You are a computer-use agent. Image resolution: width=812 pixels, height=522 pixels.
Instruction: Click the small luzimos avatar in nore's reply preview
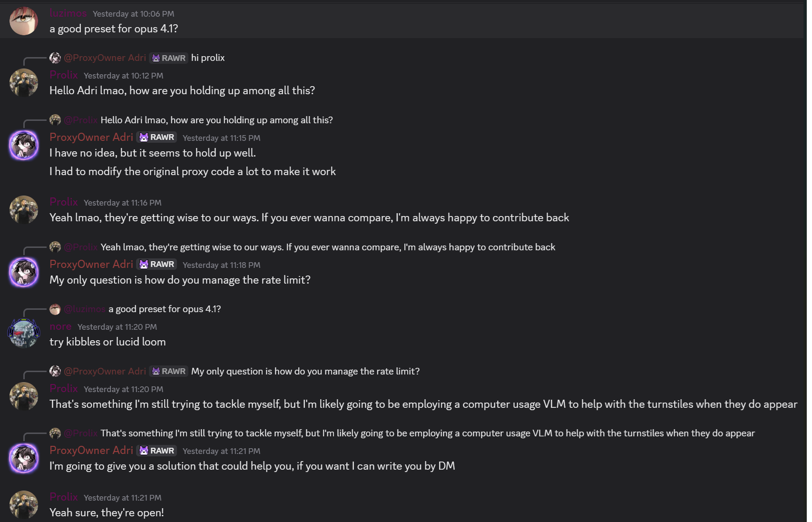pos(55,309)
